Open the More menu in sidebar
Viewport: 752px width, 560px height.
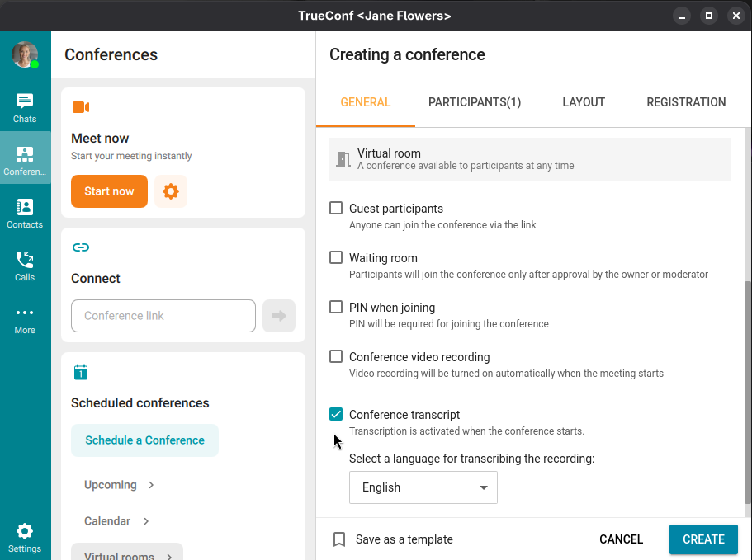(x=25, y=320)
